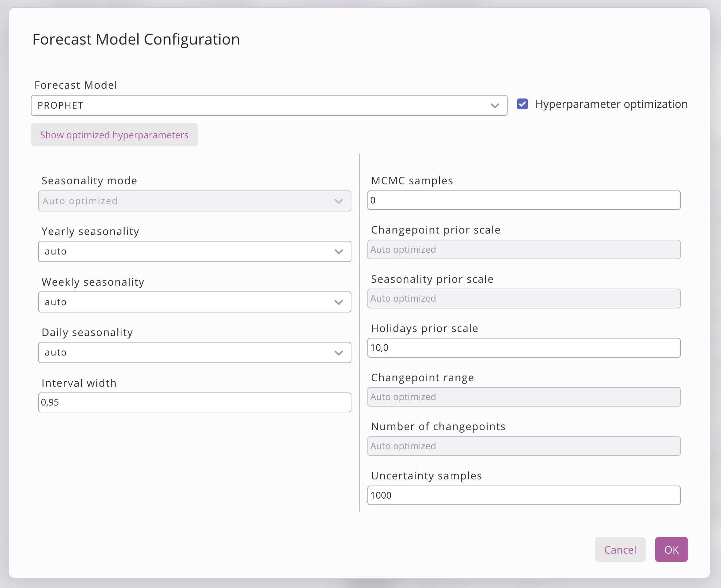Click the Holidays prior scale field
721x588 pixels.
coord(524,348)
